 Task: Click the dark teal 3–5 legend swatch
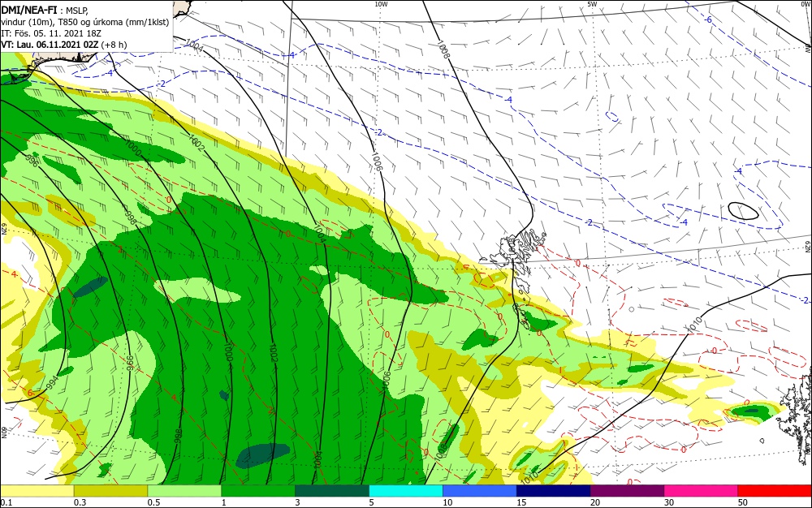coord(332,491)
